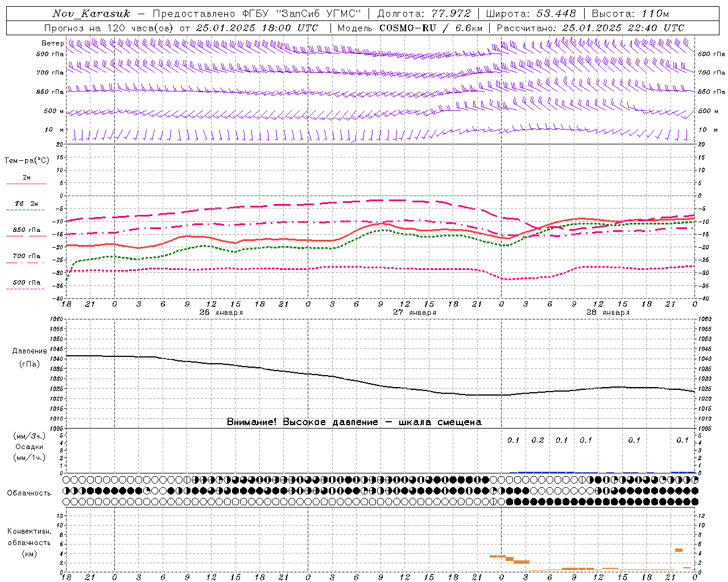This screenshot has width=728, height=582.
Task: Click the '(мм/1ч.)' precipitation unit label
Action: click(30, 458)
